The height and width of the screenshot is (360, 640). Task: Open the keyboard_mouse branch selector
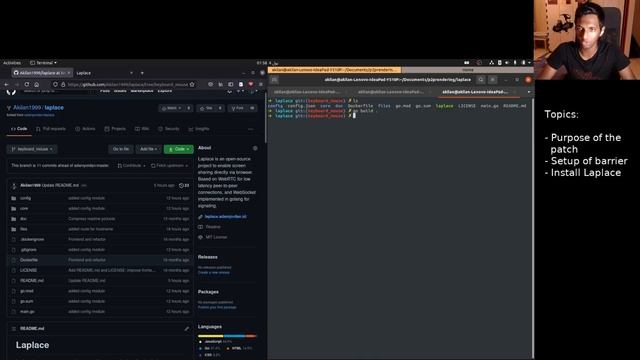click(x=32, y=149)
